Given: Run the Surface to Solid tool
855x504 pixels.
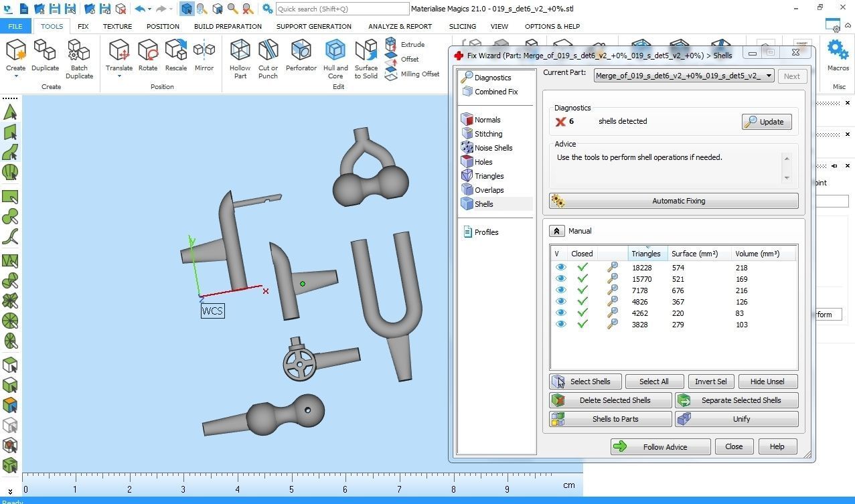Looking at the screenshot, I should pyautogui.click(x=366, y=59).
